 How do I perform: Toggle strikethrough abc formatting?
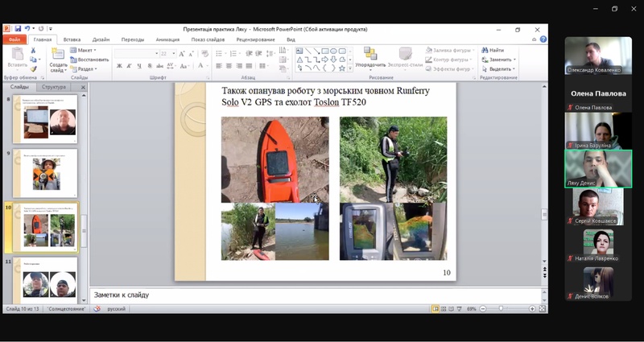[x=159, y=66]
